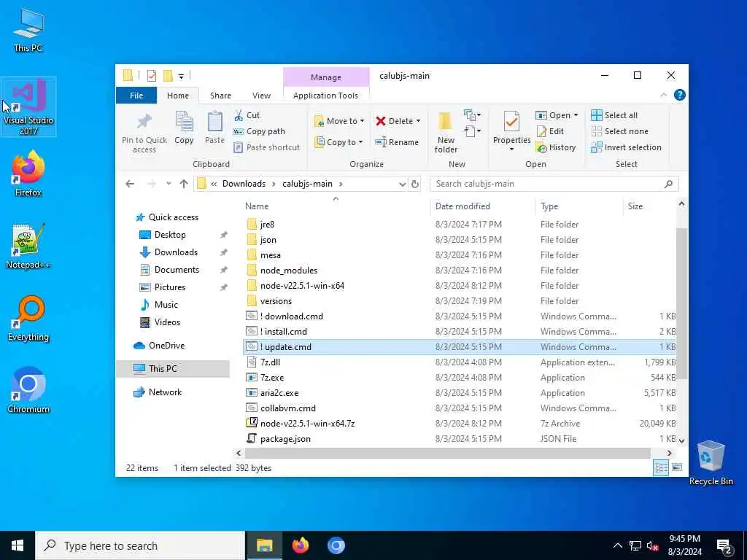Click the Pin to Quick access icon

pyautogui.click(x=144, y=122)
